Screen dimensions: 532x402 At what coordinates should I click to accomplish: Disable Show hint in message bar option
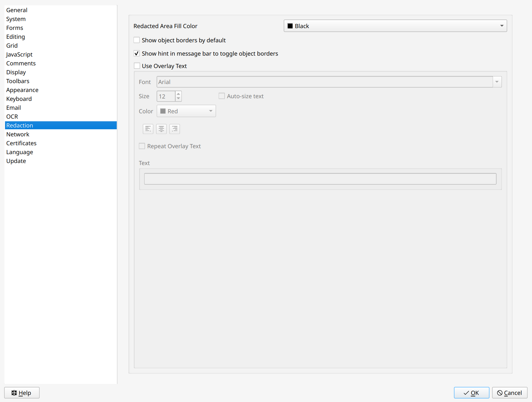pos(137,53)
